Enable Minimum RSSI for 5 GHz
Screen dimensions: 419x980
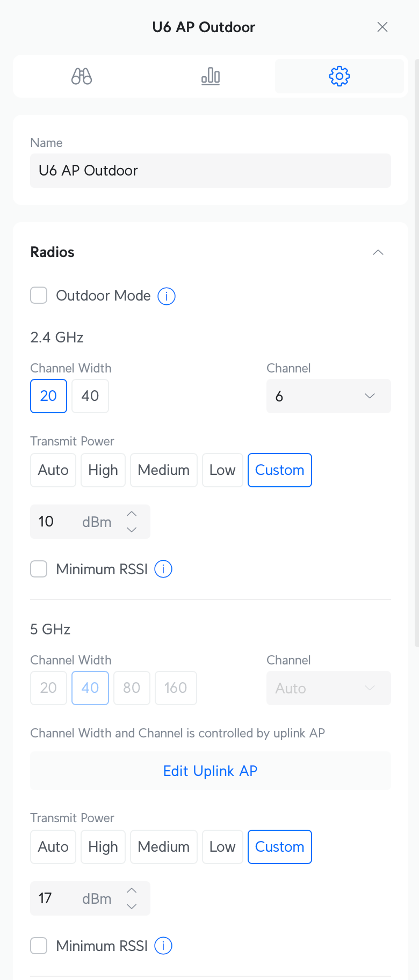39,946
